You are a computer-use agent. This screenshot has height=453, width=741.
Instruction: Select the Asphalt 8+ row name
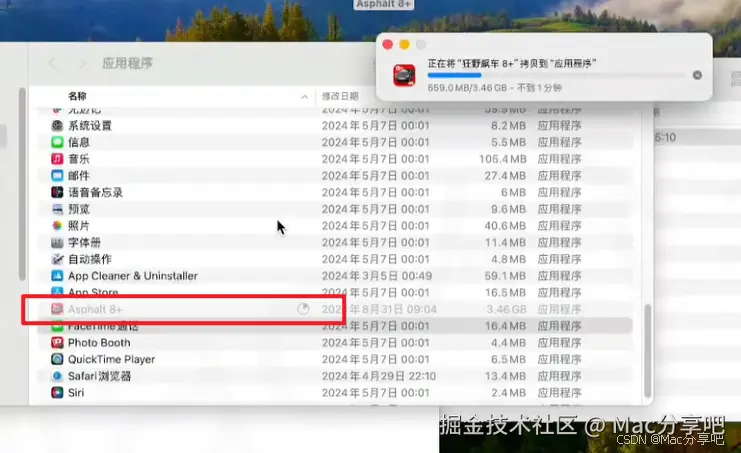pyautogui.click(x=95, y=309)
